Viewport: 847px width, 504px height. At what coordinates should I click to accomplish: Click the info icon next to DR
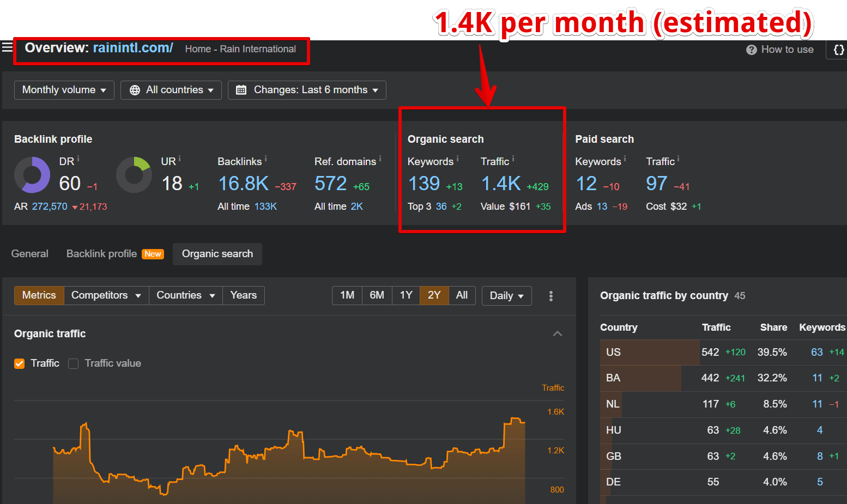pyautogui.click(x=78, y=159)
